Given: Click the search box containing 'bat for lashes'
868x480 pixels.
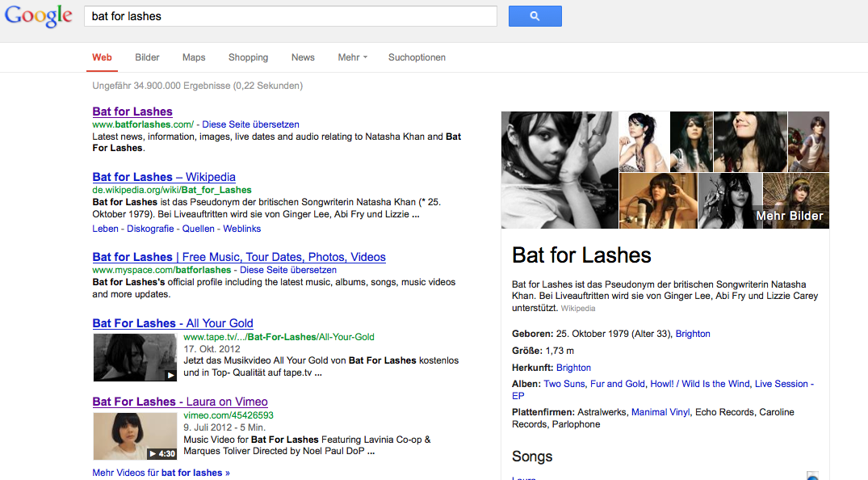Looking at the screenshot, I should 291,16.
